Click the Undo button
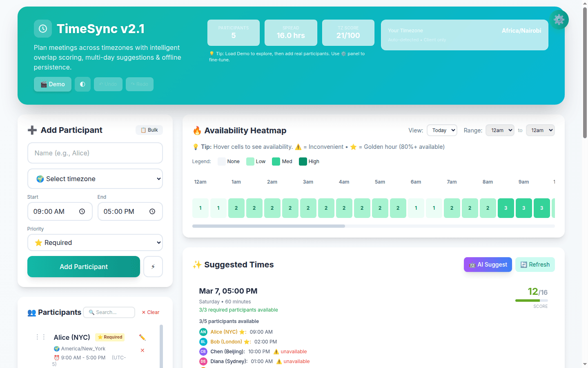The height and width of the screenshot is (368, 588). [108, 84]
